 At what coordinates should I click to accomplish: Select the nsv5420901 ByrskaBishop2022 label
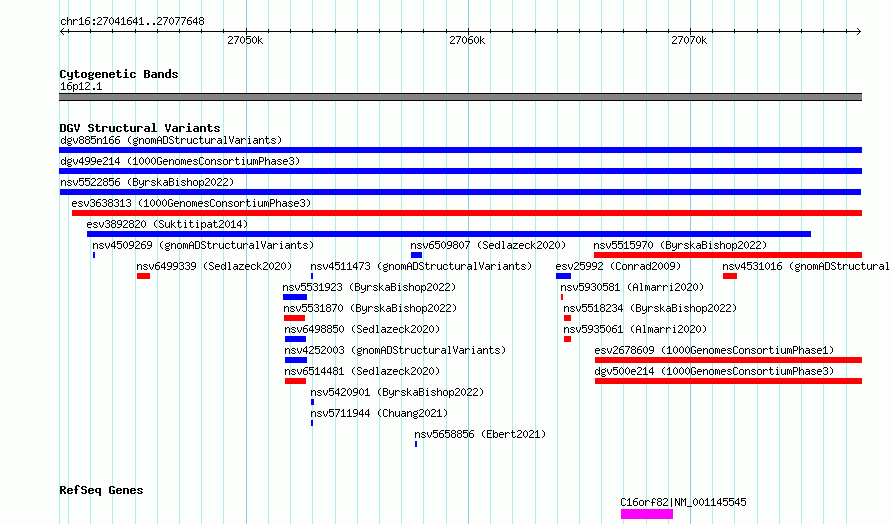click(x=397, y=392)
